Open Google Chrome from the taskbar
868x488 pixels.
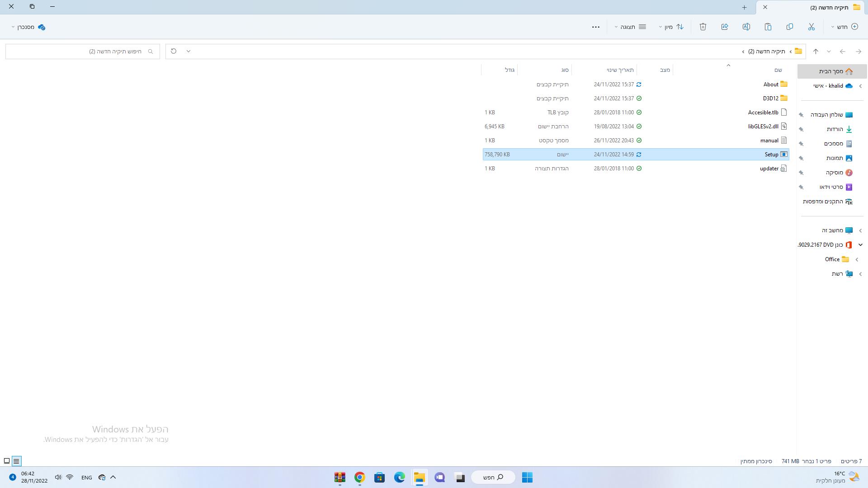pos(359,478)
